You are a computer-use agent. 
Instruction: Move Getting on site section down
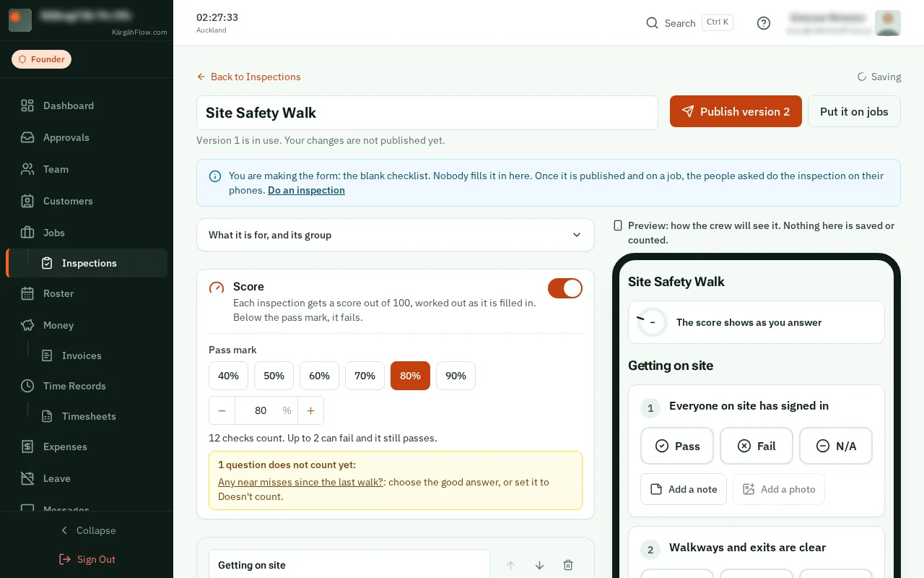(539, 565)
